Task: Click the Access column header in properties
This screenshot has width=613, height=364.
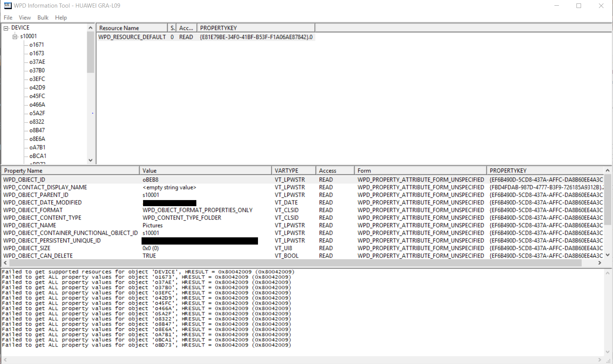Action: pyautogui.click(x=335, y=170)
